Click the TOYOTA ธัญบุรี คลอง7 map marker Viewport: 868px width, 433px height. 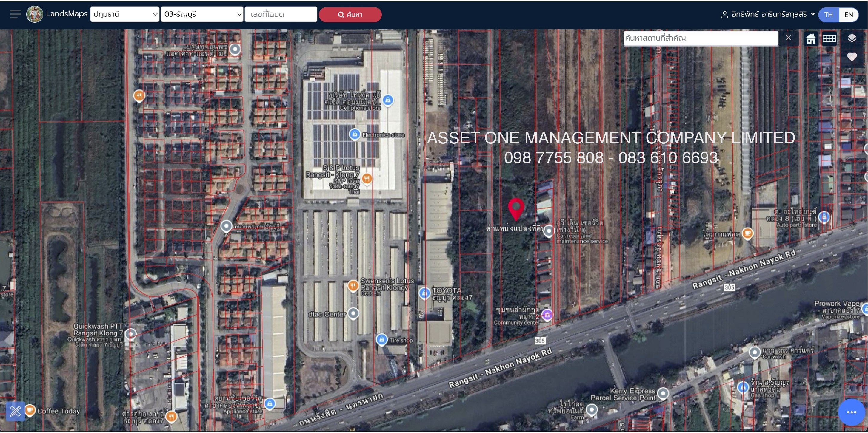tap(424, 293)
